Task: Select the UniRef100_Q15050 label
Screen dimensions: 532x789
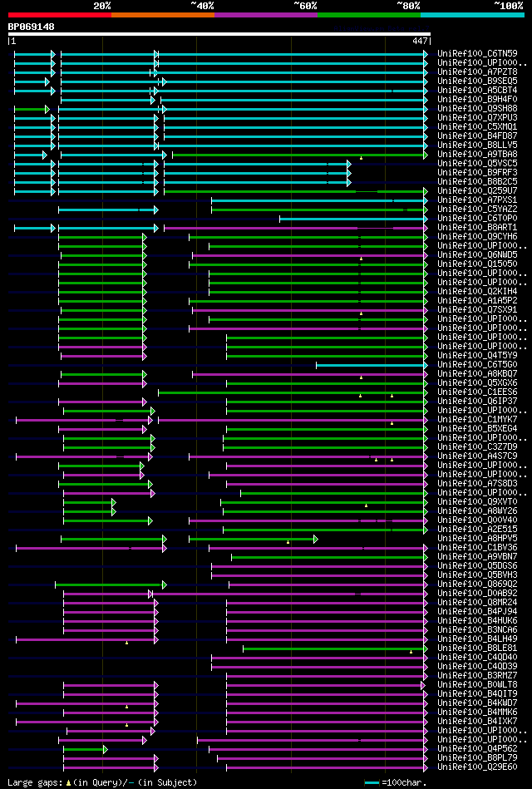Action: click(x=477, y=264)
